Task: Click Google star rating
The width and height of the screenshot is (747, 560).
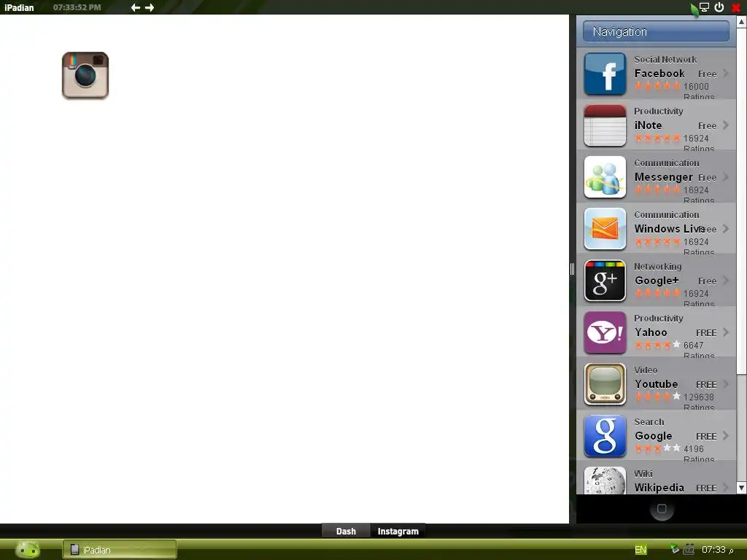Action: click(x=657, y=448)
